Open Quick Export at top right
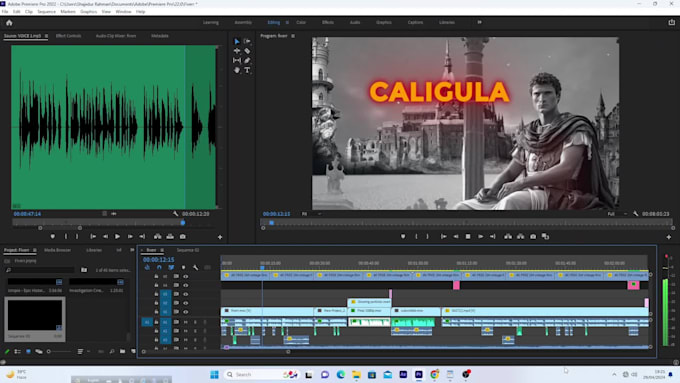This screenshot has height=383, width=680. coord(671,23)
